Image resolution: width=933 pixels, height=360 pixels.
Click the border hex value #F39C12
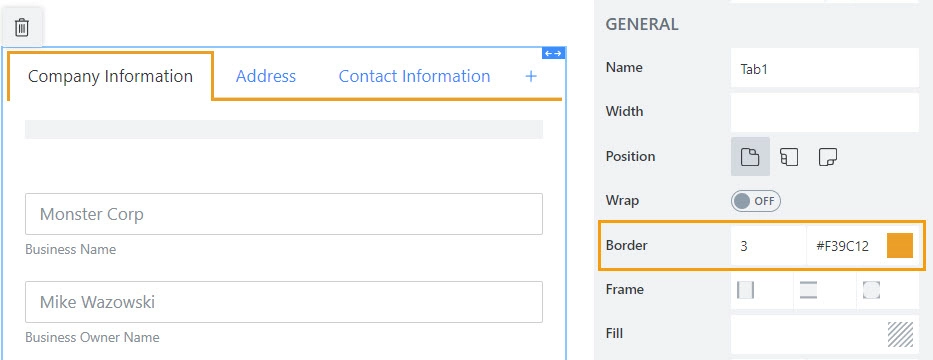843,246
